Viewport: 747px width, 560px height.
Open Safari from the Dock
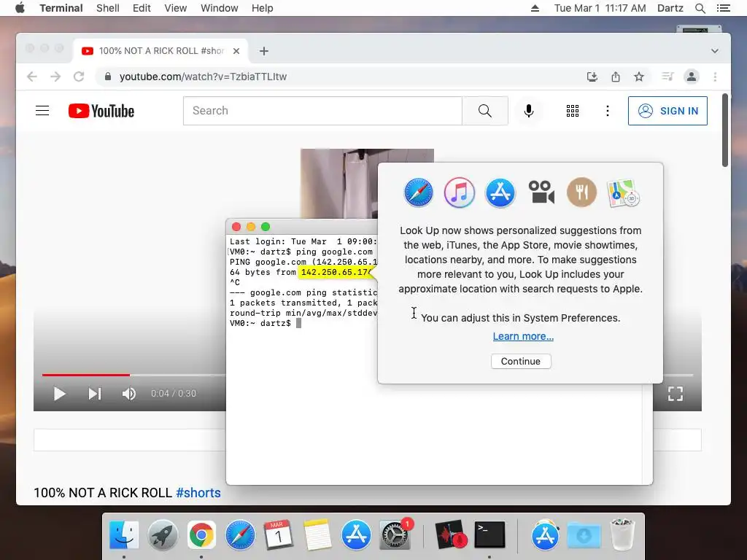coord(240,535)
